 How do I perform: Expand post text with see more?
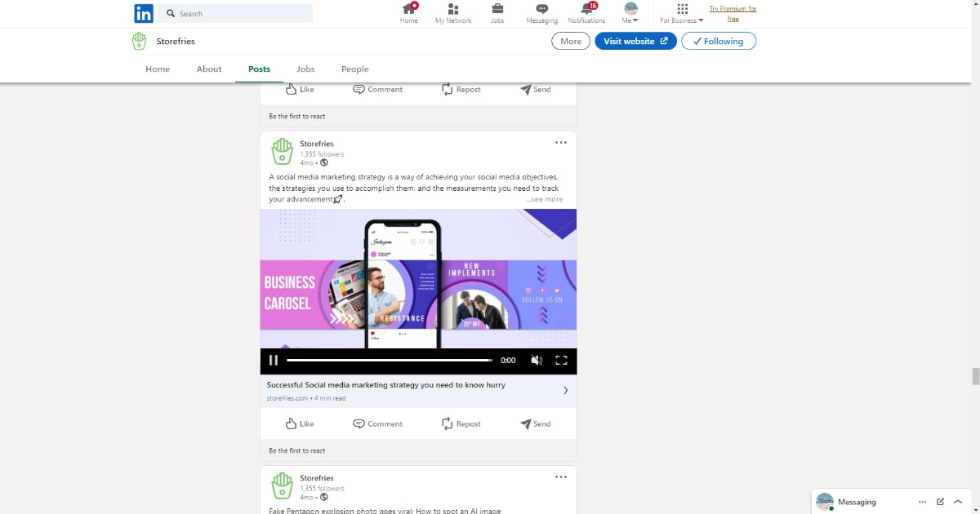click(x=544, y=199)
